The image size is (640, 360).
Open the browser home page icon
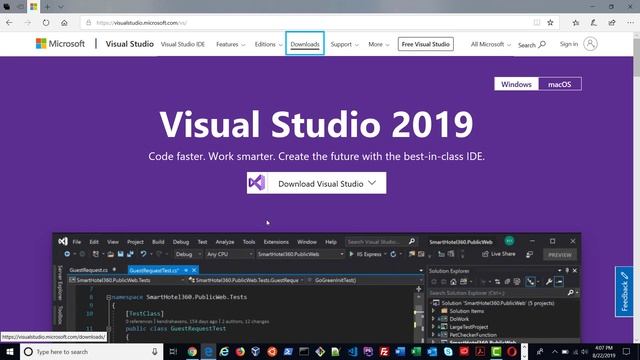pyautogui.click(x=64, y=23)
